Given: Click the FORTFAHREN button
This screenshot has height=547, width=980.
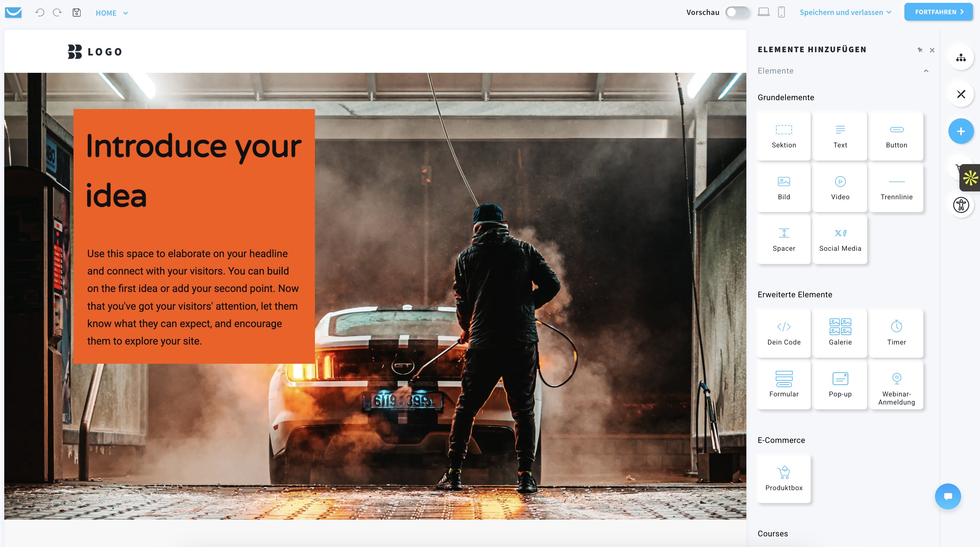Looking at the screenshot, I should coord(938,12).
